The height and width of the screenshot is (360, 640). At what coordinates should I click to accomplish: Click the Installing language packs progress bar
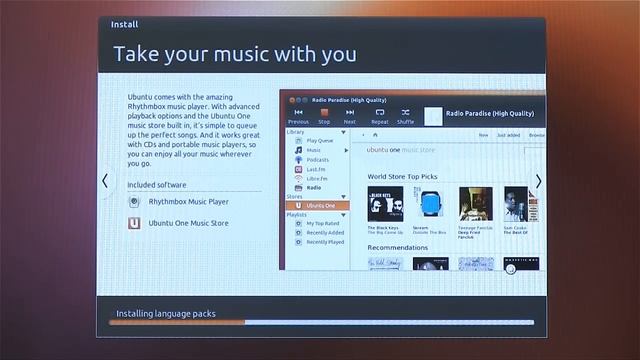(322, 322)
